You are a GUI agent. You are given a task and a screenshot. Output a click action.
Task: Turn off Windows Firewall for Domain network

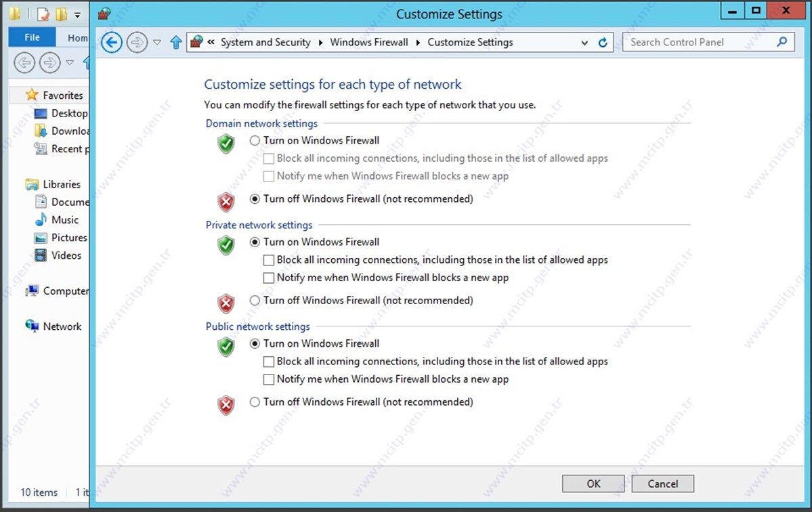[x=255, y=199]
